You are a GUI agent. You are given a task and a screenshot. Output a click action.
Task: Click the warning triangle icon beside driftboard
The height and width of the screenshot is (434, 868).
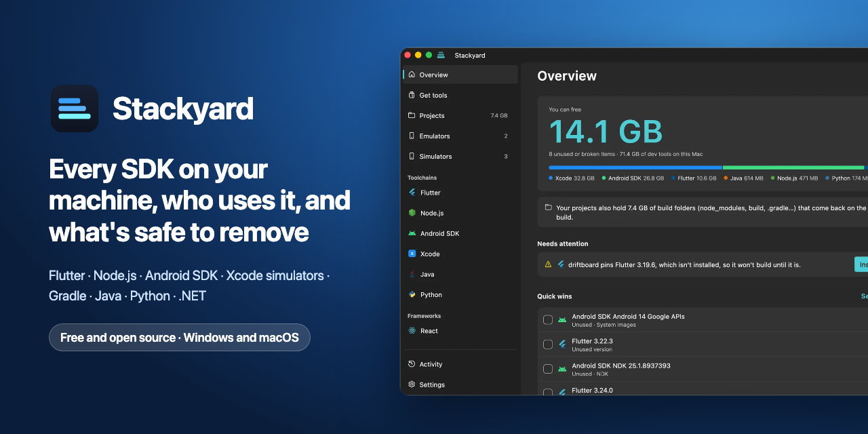548,264
